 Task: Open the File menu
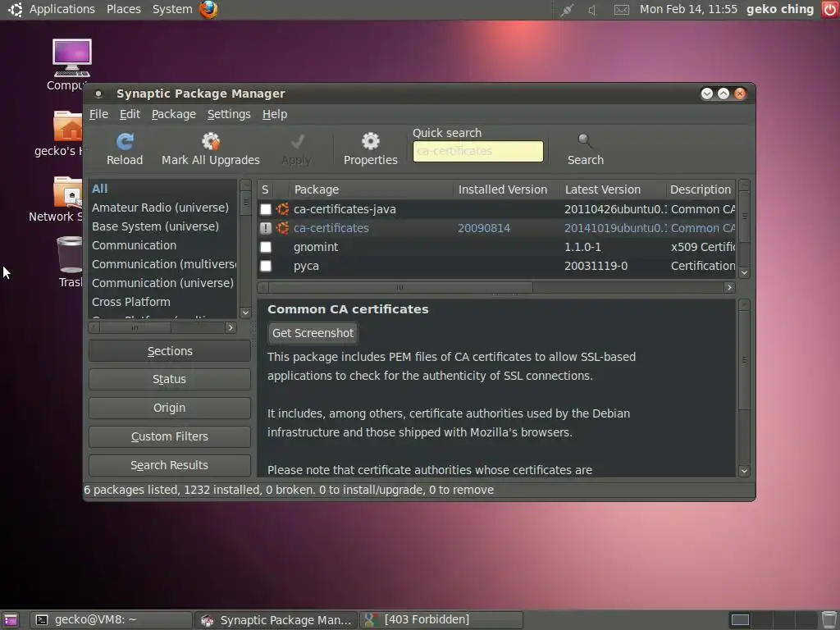click(98, 114)
